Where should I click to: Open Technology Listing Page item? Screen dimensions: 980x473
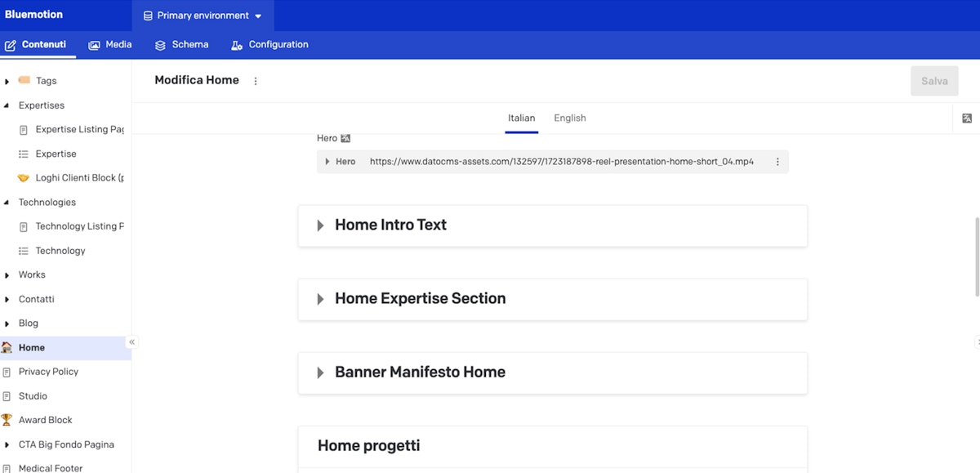79,226
